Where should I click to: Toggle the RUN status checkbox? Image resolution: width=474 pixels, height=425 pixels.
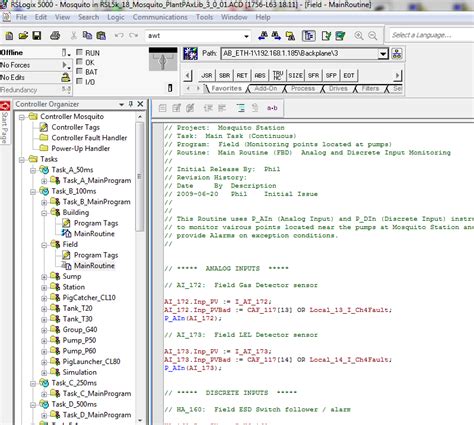(79, 52)
